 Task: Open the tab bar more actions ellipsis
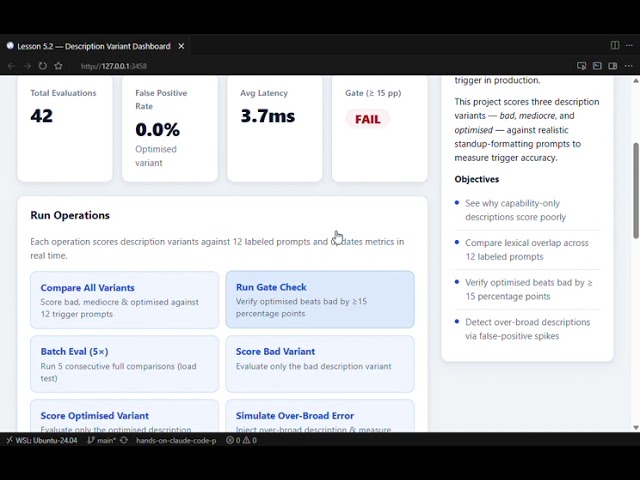tap(629, 45)
